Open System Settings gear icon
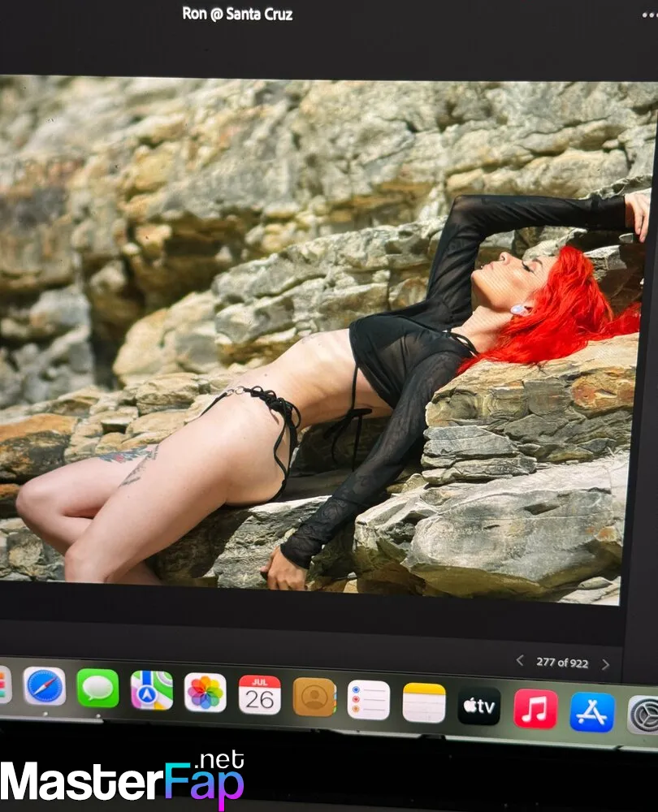 tap(643, 715)
